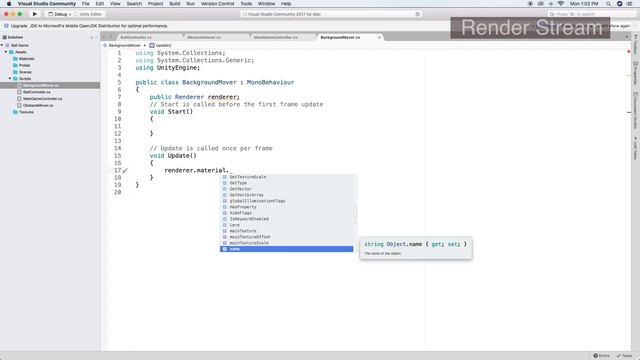Viewport: 640px width, 360px height.
Task: Switch to the BallController.cs tab
Action: tap(136, 37)
